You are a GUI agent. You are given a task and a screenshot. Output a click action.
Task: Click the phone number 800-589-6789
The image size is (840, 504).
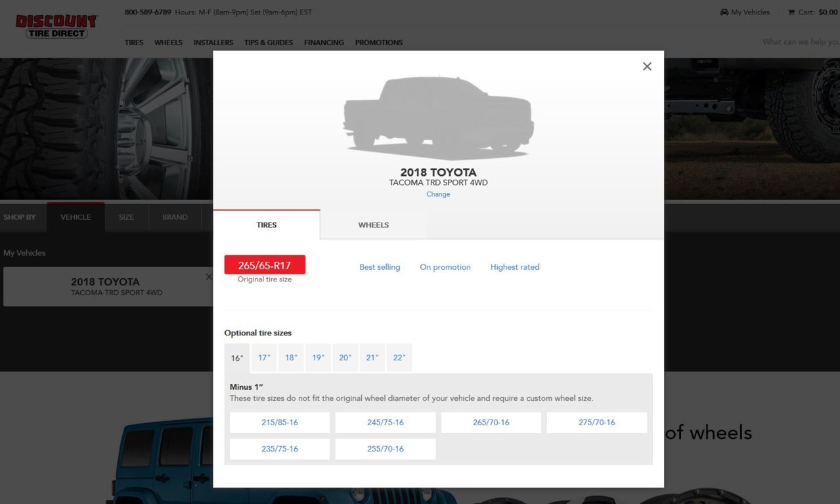click(148, 12)
